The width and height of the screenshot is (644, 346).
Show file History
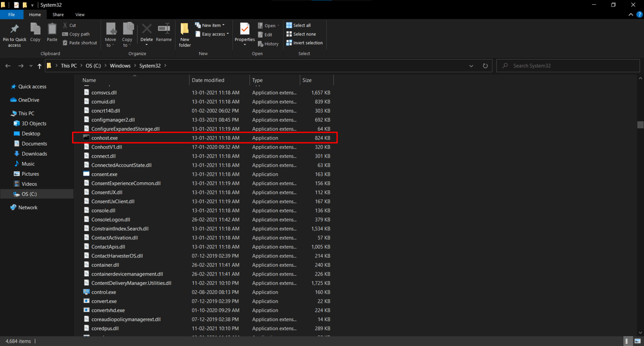tap(268, 44)
